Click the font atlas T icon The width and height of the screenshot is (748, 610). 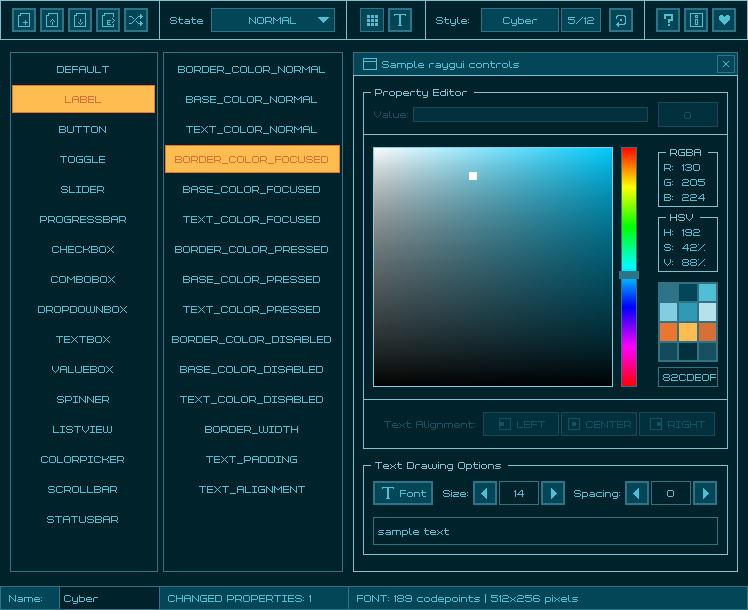click(400, 20)
